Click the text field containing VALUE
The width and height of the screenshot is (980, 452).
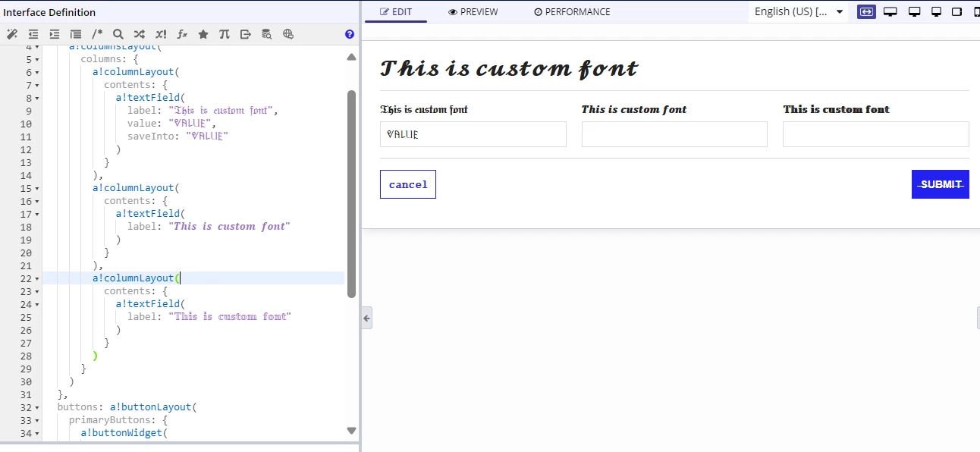pyautogui.click(x=473, y=134)
